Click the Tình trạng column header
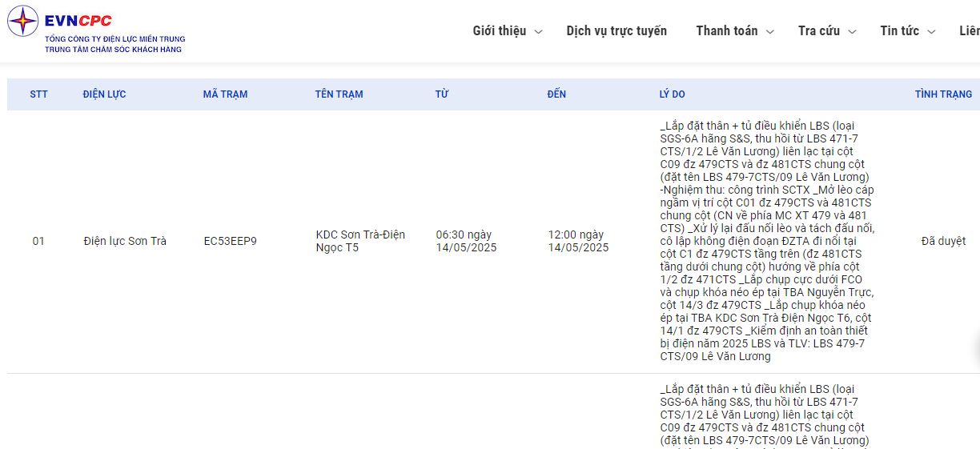This screenshot has height=449, width=980. point(943,94)
